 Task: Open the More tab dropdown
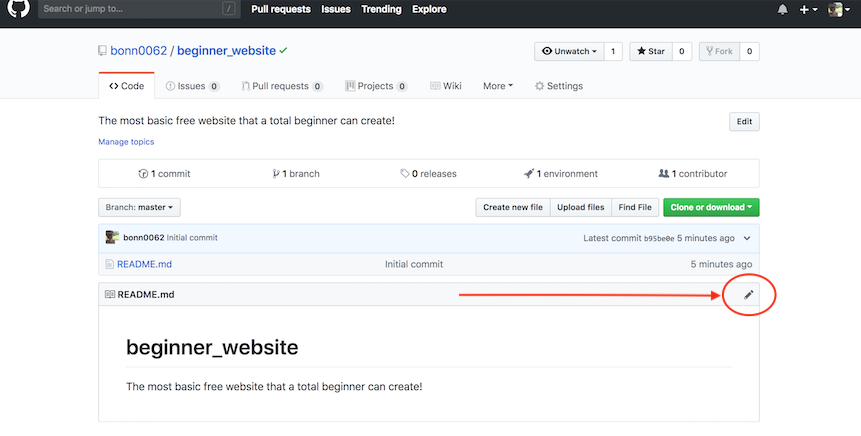coord(497,86)
